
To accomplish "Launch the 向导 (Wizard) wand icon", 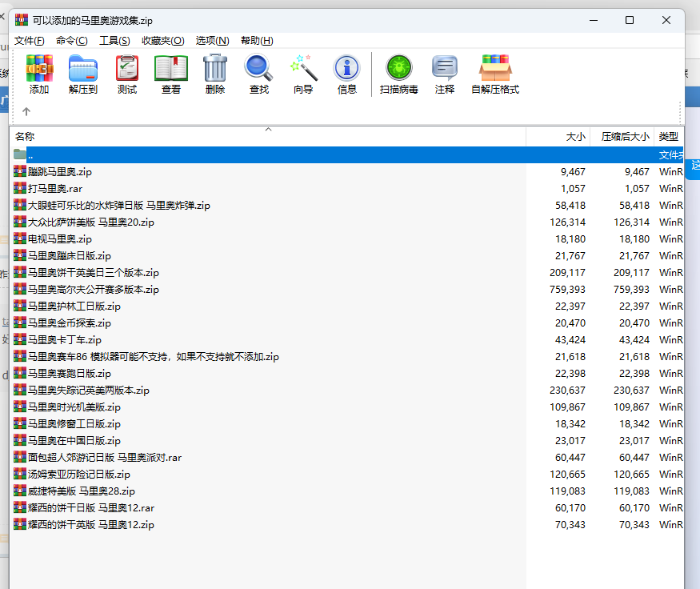I will click(303, 74).
